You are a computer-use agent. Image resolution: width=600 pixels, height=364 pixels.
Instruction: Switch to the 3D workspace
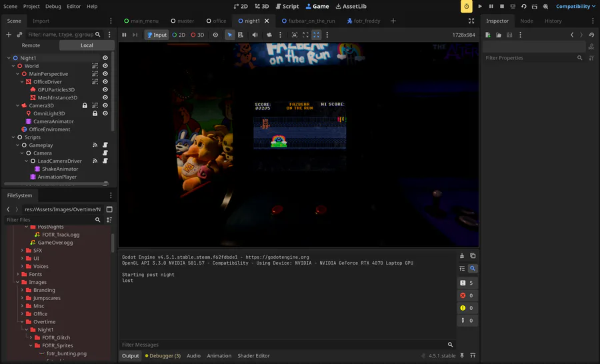tap(262, 6)
